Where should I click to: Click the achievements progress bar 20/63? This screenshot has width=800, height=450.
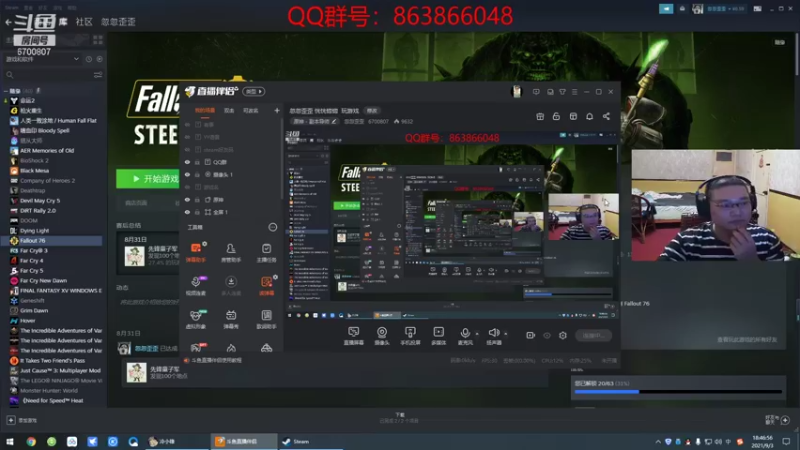[678, 391]
